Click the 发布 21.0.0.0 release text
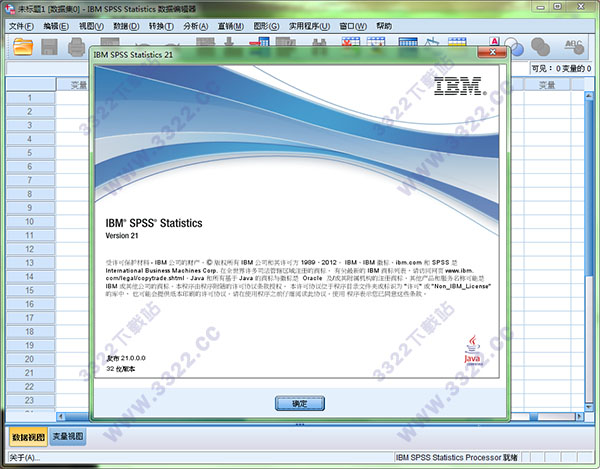 pyautogui.click(x=126, y=358)
